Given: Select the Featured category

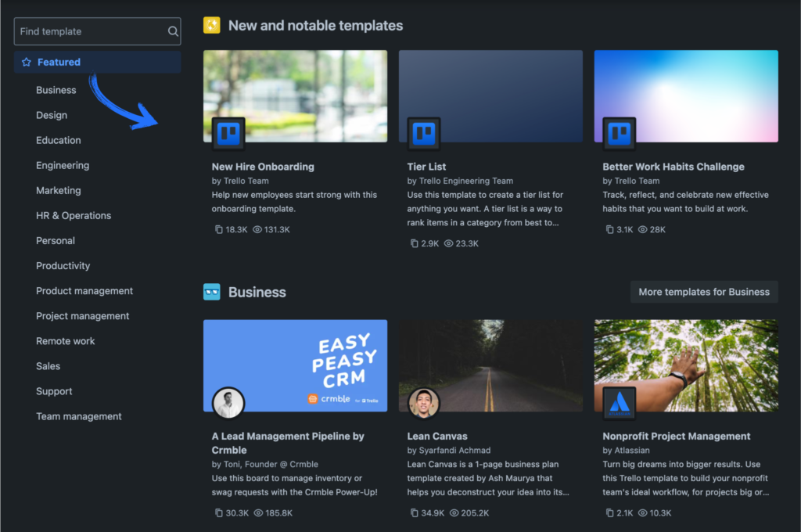Looking at the screenshot, I should coord(97,62).
